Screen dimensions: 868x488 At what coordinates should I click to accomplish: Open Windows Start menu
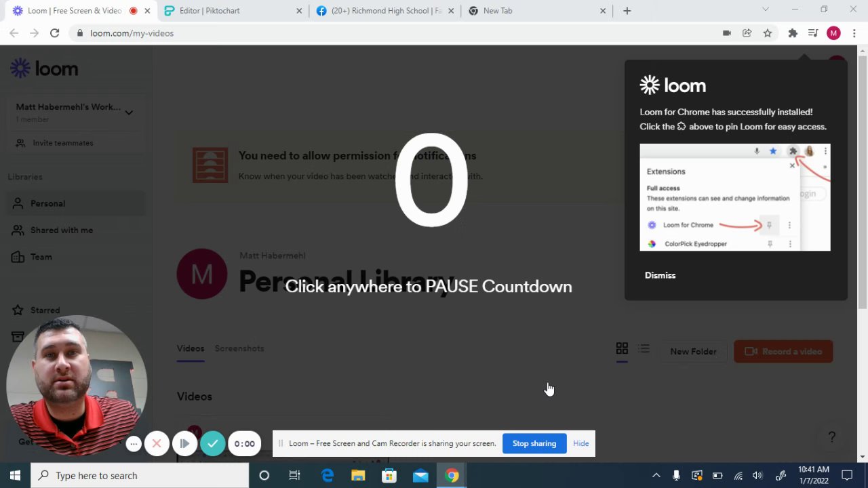15,475
